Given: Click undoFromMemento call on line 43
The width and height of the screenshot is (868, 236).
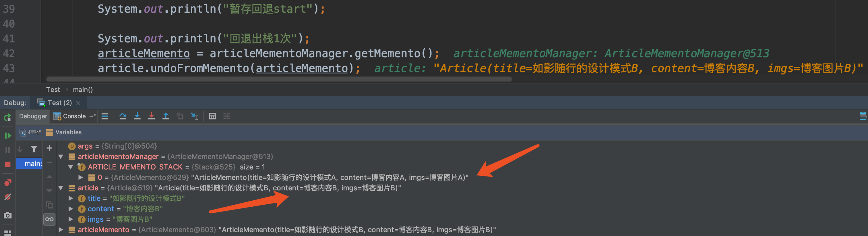Looking at the screenshot, I should point(200,68).
